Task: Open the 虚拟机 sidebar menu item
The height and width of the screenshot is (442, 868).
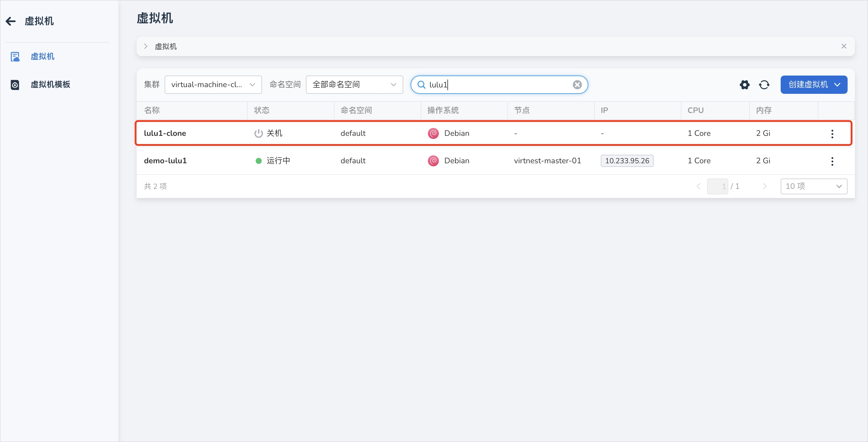Action: (x=43, y=56)
